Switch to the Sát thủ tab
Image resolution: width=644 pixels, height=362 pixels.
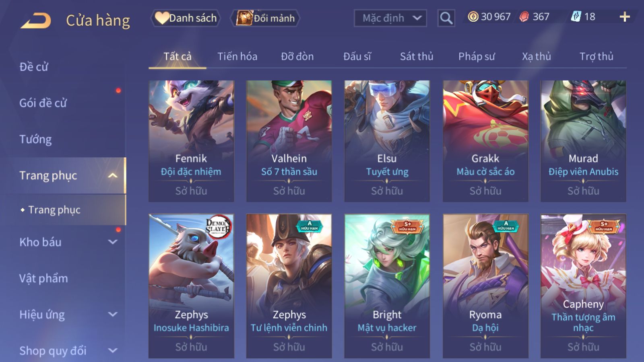[x=417, y=56]
